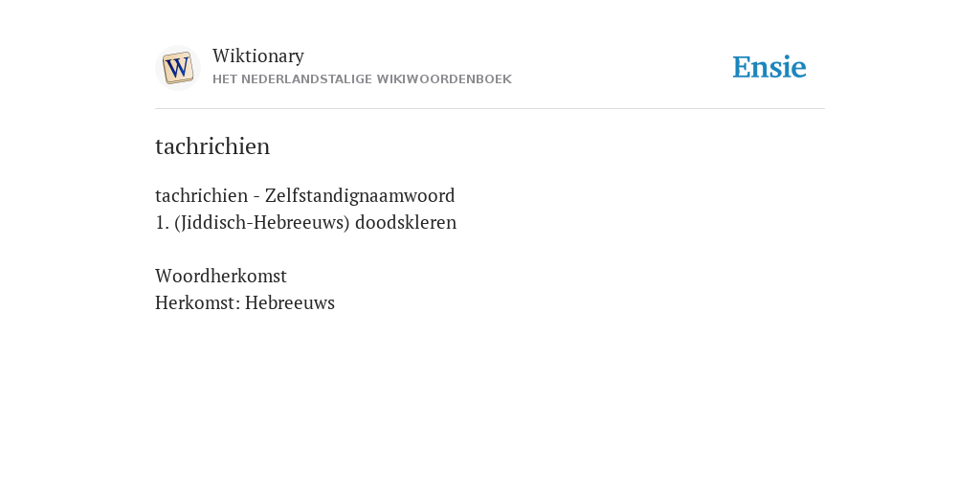
Task: Click the dash before Zelfstandignaamwoord
Action: (x=256, y=197)
